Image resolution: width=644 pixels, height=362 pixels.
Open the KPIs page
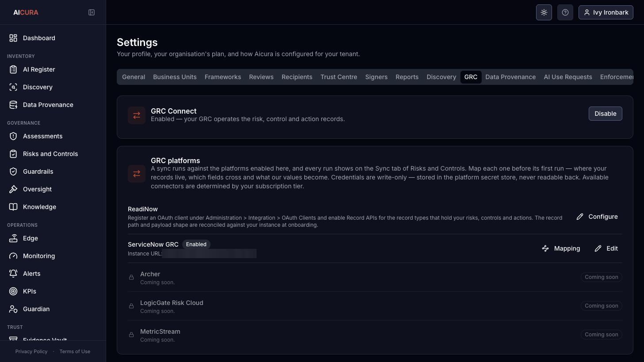(53, 291)
